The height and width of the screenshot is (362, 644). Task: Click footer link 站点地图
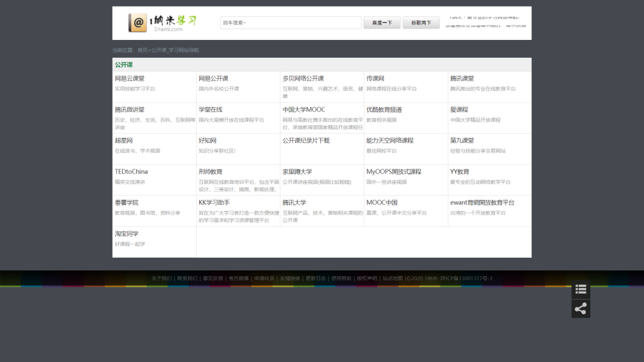392,278
